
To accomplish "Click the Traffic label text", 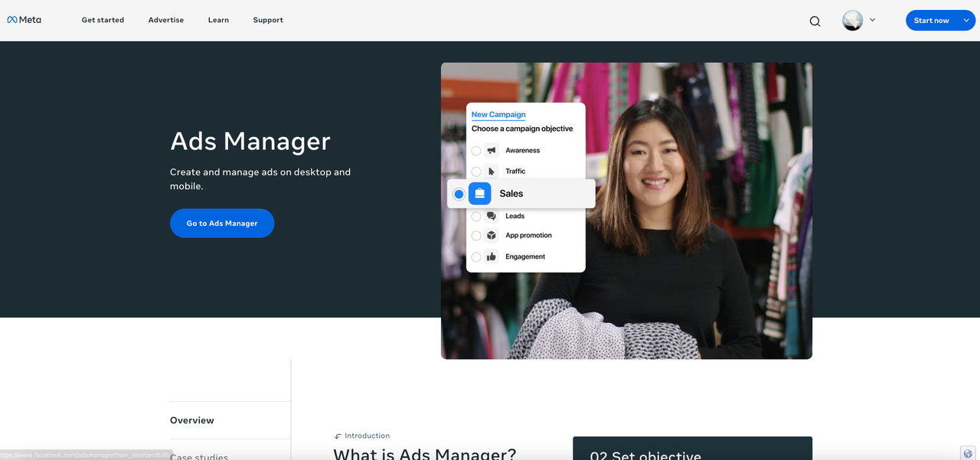I will pos(515,171).
